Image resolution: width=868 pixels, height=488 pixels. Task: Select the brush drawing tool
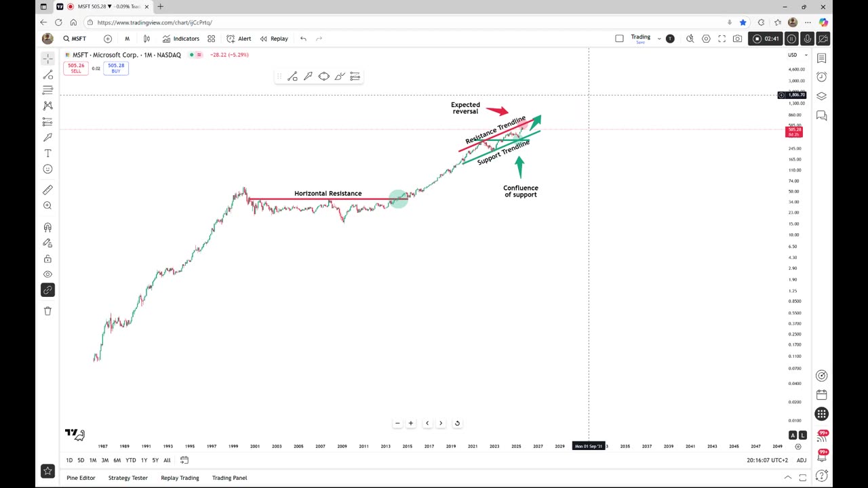47,138
